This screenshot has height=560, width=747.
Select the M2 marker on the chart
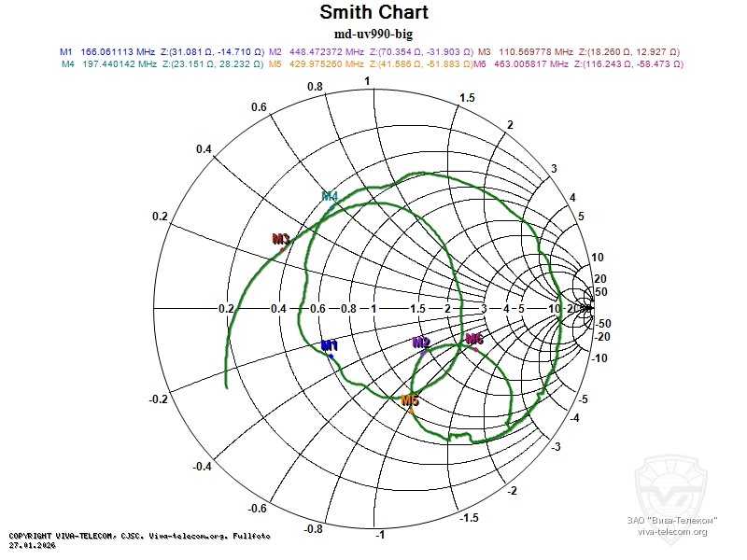point(422,344)
